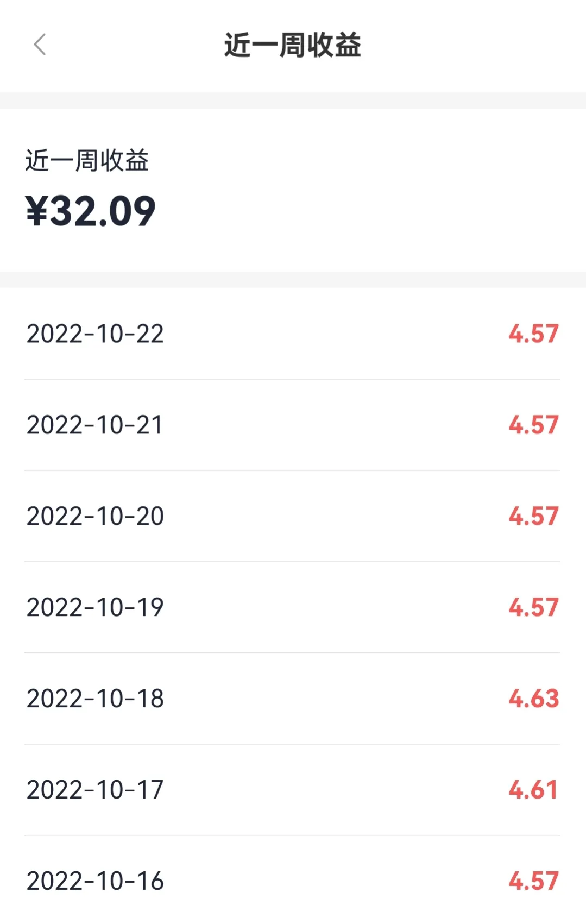Screen dimensions: 586x924
Task: Select the 近一周收益 summary label
Action: point(87,161)
